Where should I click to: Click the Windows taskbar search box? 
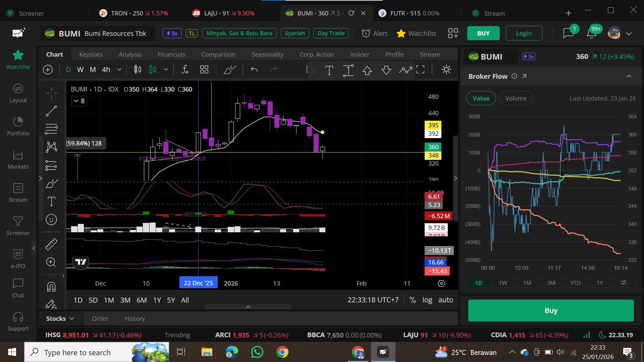(77, 352)
